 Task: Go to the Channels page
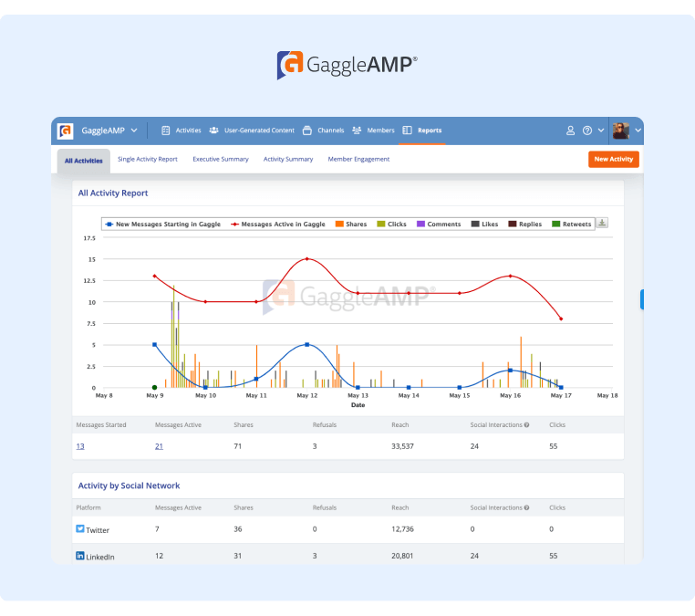tap(323, 131)
